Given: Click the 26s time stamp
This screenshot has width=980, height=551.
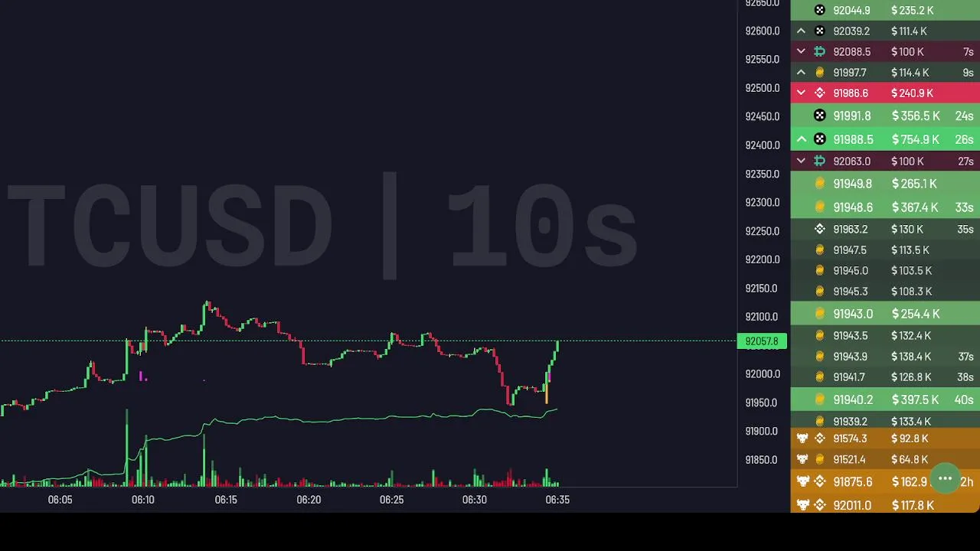Looking at the screenshot, I should point(964,139).
